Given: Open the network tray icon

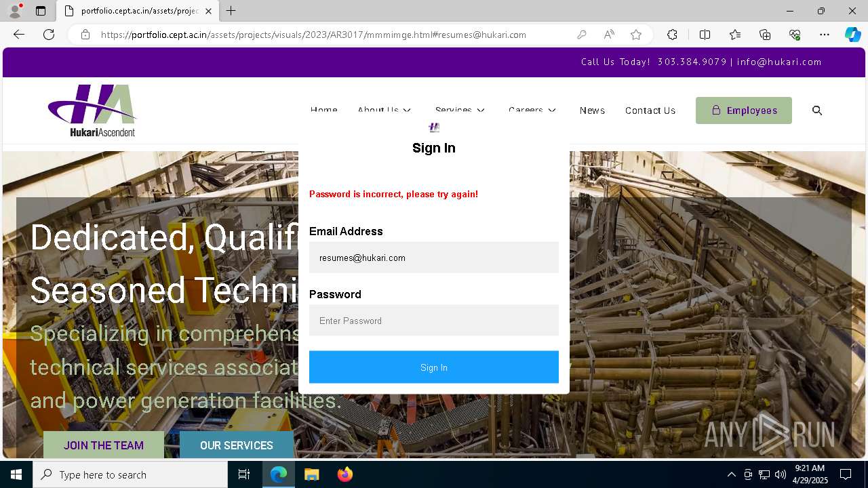Looking at the screenshot, I should [x=764, y=474].
